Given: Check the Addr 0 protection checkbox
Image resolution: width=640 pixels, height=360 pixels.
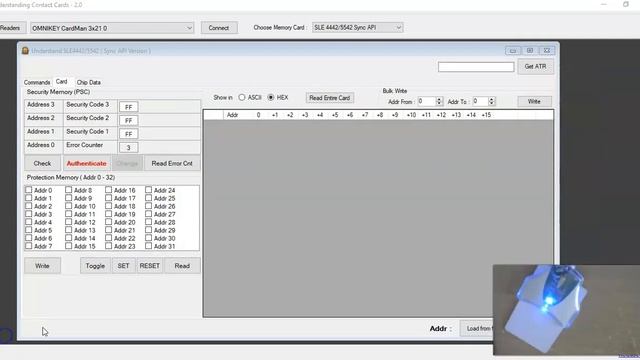Looking at the screenshot, I should click(29, 190).
